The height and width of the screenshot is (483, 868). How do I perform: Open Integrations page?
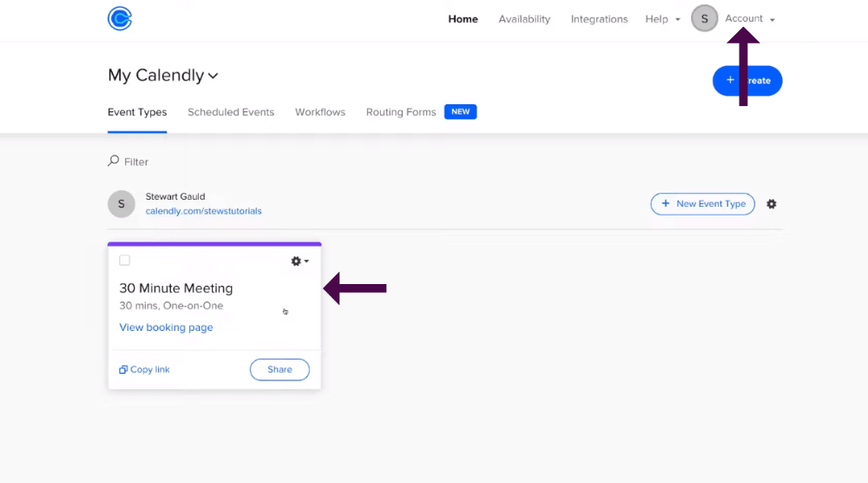point(599,19)
